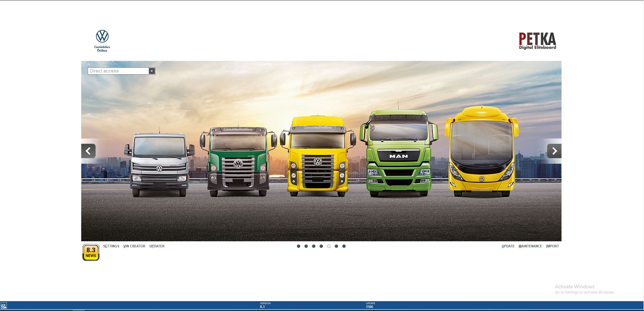Advance to next slide with right arrow
644x311 pixels.
[x=554, y=151]
